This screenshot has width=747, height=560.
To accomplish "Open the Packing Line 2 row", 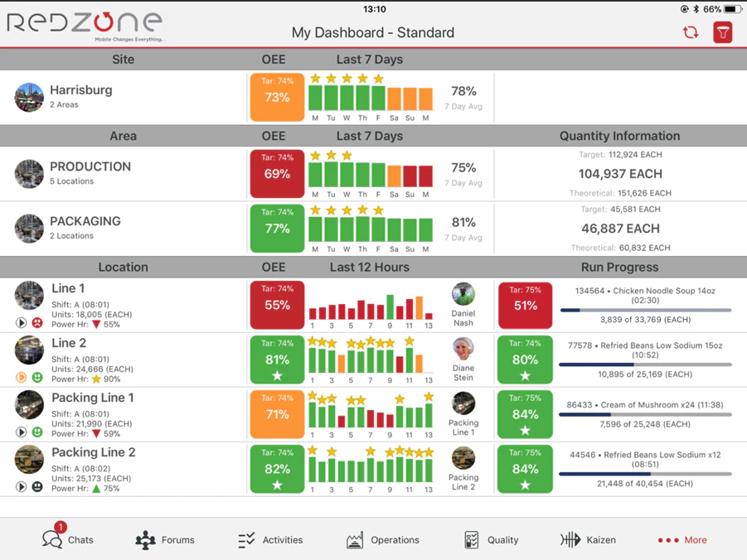I will click(93, 454).
